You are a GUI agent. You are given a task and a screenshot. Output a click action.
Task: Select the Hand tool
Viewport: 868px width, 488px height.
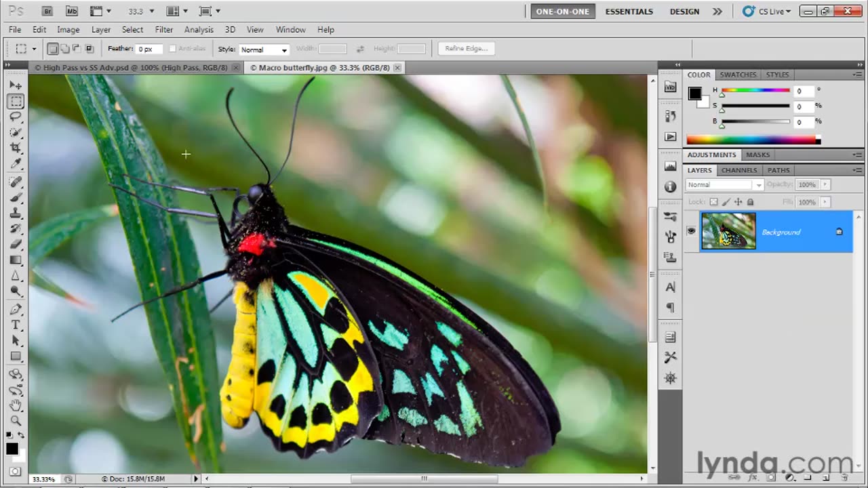click(16, 406)
